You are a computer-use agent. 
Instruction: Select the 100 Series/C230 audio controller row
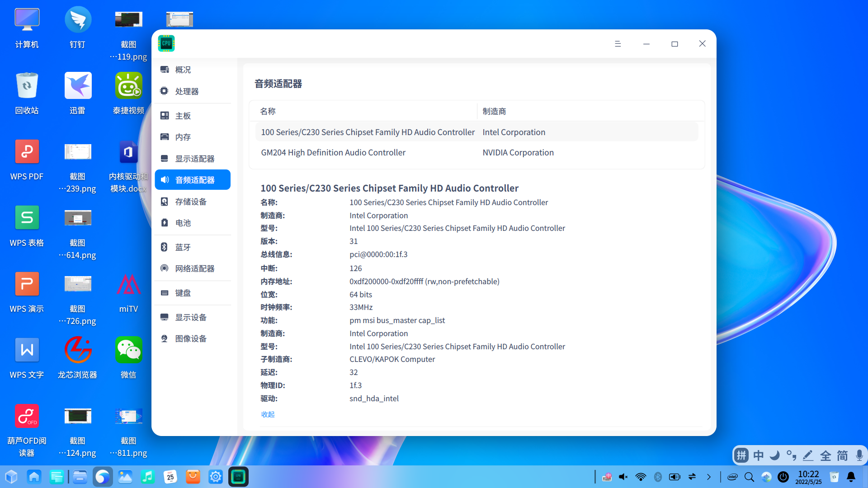[x=476, y=132]
